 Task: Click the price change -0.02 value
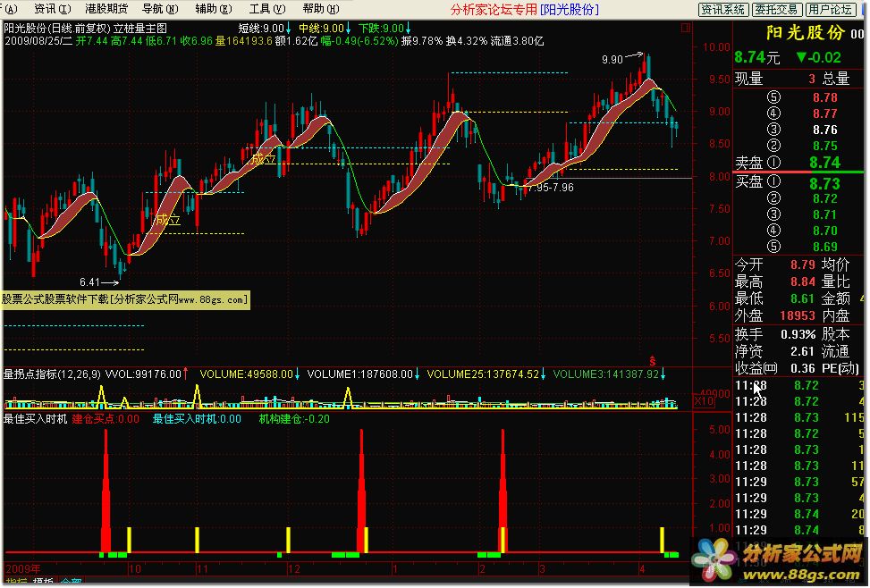click(x=819, y=57)
